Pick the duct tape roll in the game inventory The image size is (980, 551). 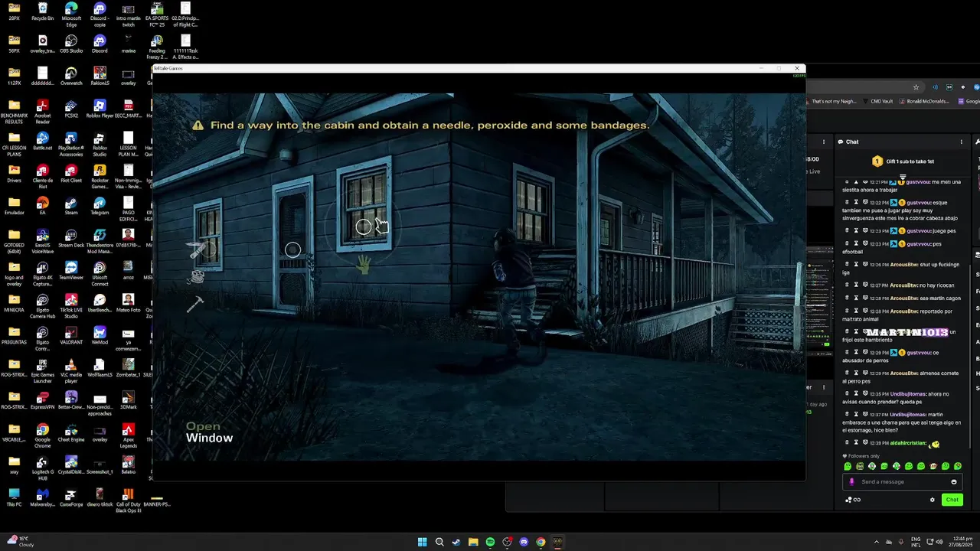[x=198, y=276]
